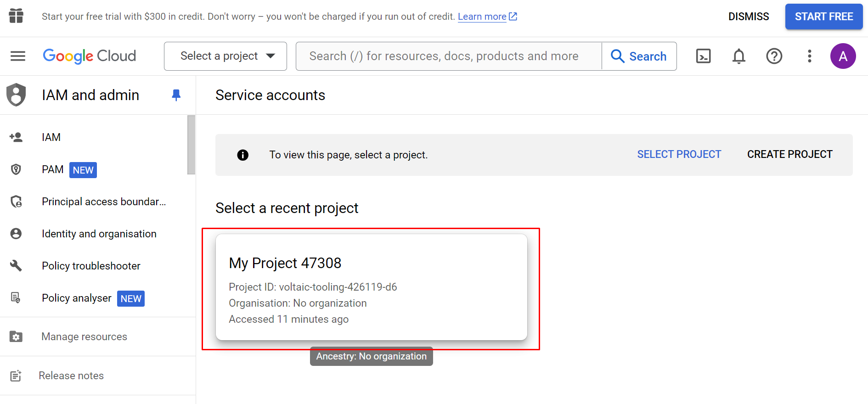
Task: Open the account avatar circle
Action: 843,56
